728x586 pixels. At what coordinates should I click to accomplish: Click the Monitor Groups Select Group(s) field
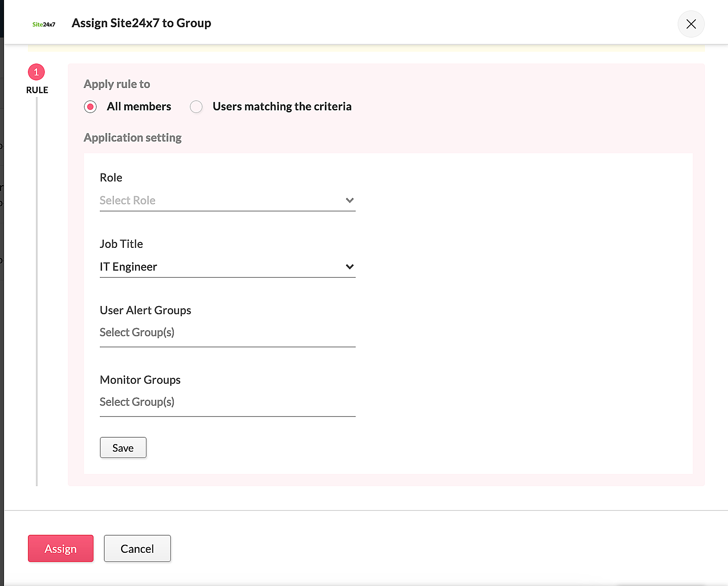227,402
